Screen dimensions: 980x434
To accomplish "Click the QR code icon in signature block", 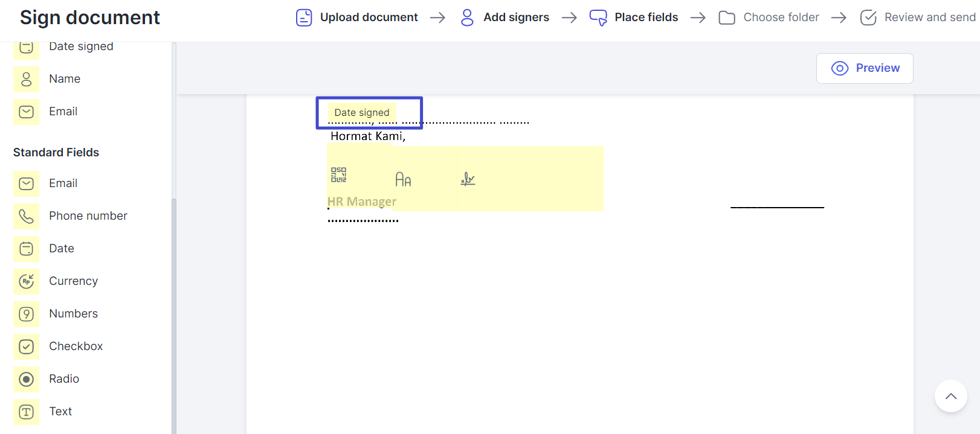I will coord(338,175).
